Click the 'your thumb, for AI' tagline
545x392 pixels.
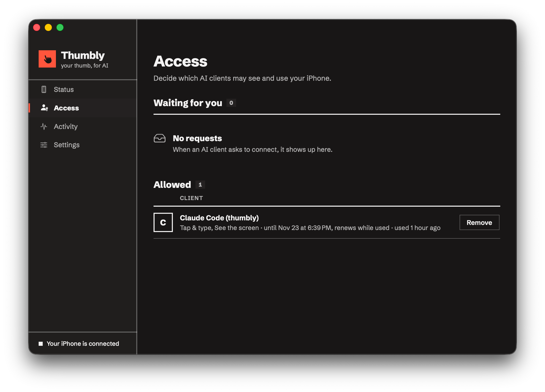point(85,66)
